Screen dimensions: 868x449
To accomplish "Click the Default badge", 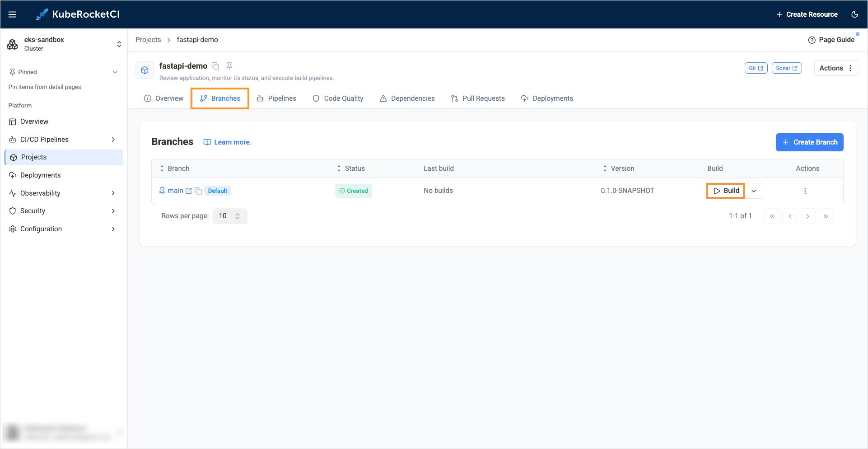I will tap(218, 191).
